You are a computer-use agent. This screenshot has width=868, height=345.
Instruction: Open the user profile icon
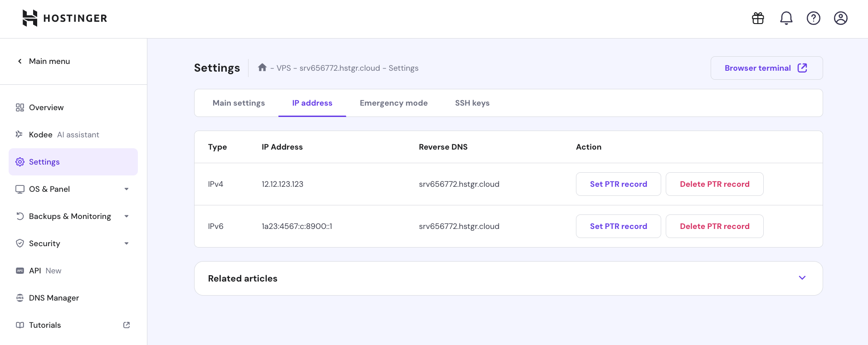(x=840, y=18)
